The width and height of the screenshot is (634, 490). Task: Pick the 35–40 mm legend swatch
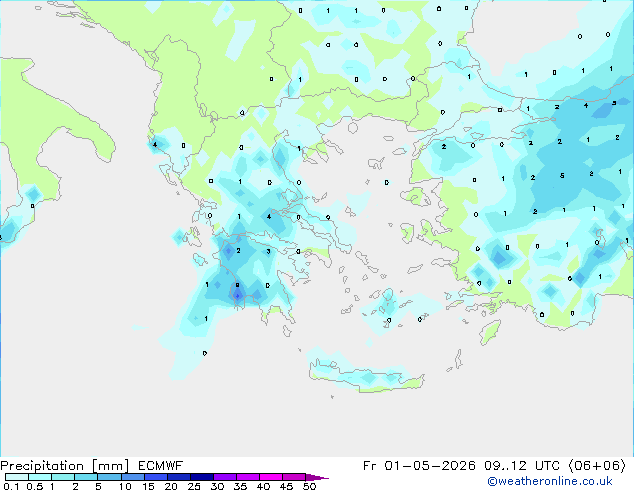248,477
